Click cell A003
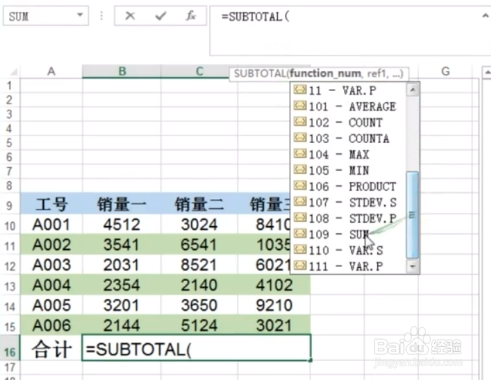Viewport: 491px width, 380px height. click(51, 265)
